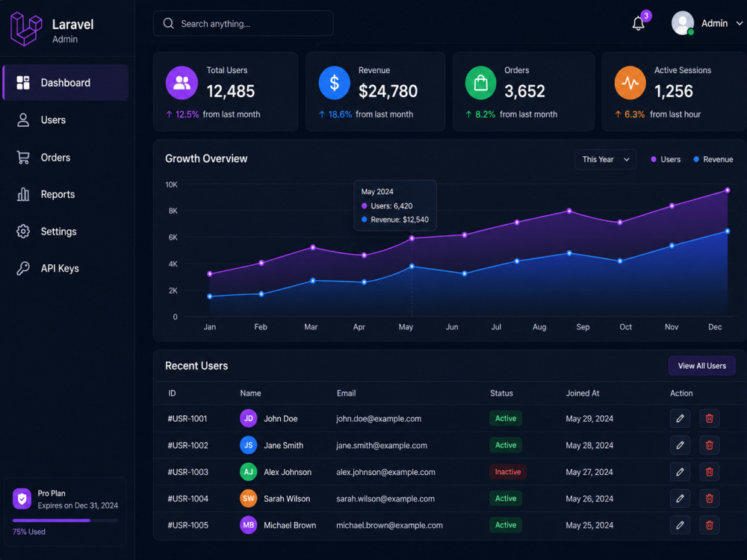
Task: Click the 3,652 orders value
Action: pos(524,91)
